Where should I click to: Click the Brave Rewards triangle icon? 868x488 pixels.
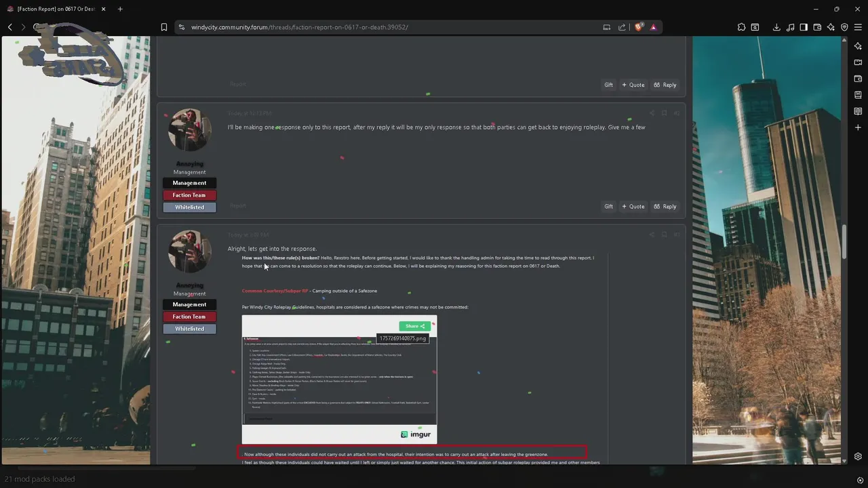pos(653,27)
